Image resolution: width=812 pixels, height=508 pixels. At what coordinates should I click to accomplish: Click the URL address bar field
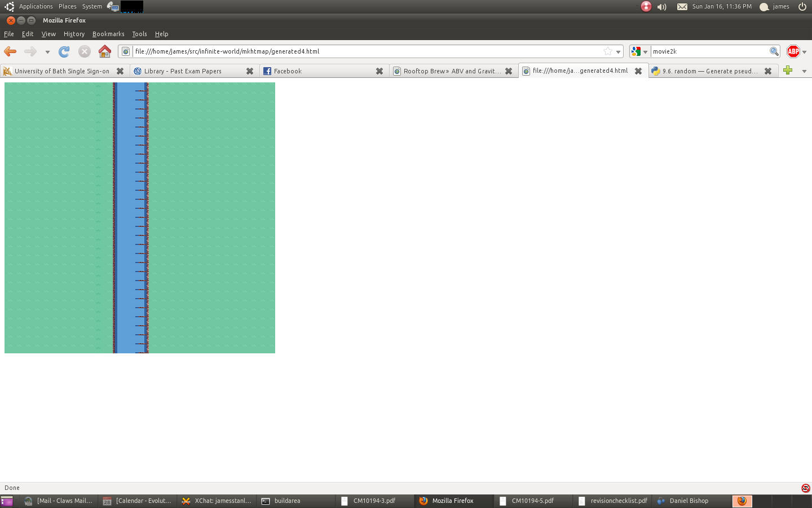point(367,51)
